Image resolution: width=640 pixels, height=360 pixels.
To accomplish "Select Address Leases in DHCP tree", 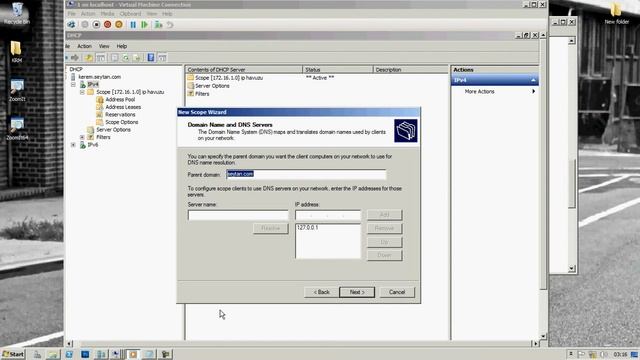I will pos(123,107).
